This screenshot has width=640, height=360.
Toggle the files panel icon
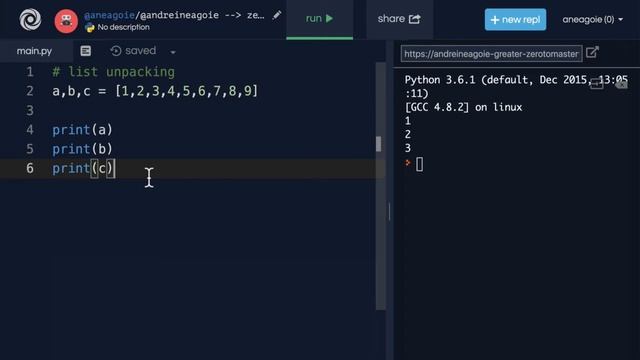[86, 51]
